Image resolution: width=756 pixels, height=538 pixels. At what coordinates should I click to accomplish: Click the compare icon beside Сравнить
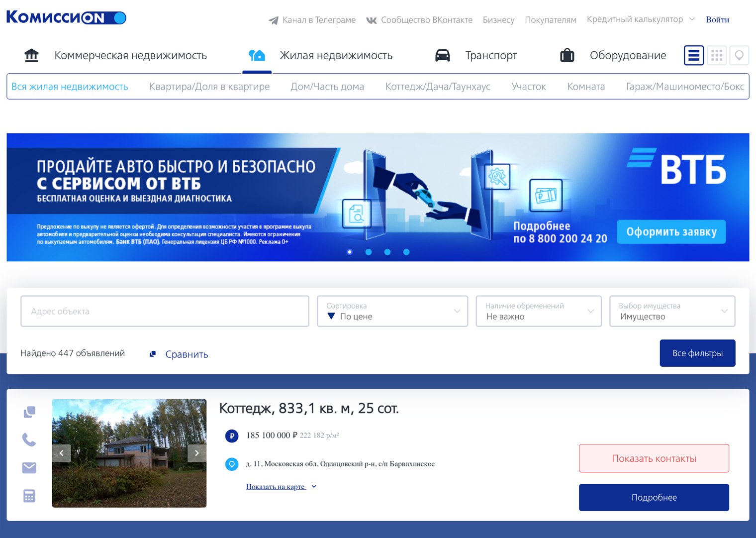(x=153, y=354)
